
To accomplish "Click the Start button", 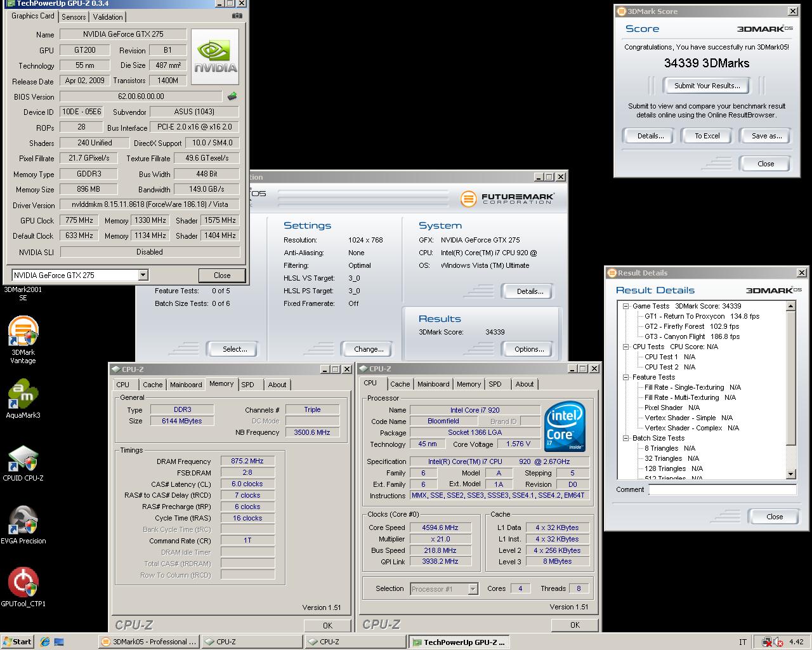I will tap(17, 642).
